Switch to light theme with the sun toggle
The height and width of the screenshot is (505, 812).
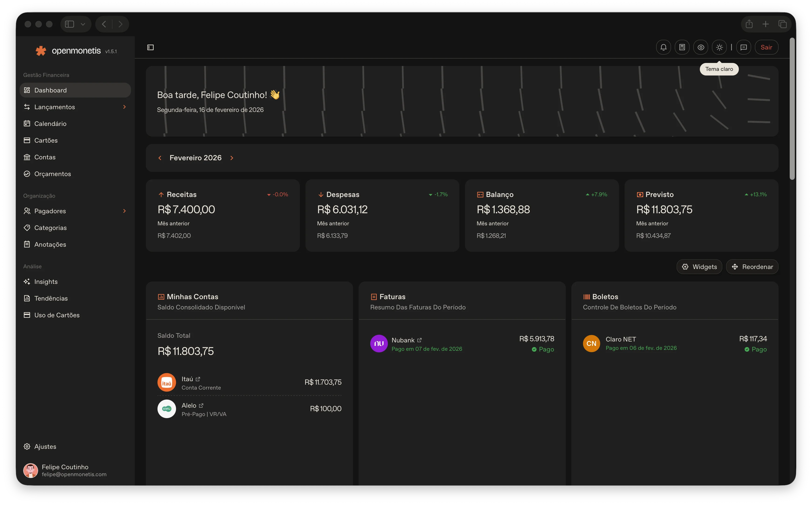click(720, 47)
